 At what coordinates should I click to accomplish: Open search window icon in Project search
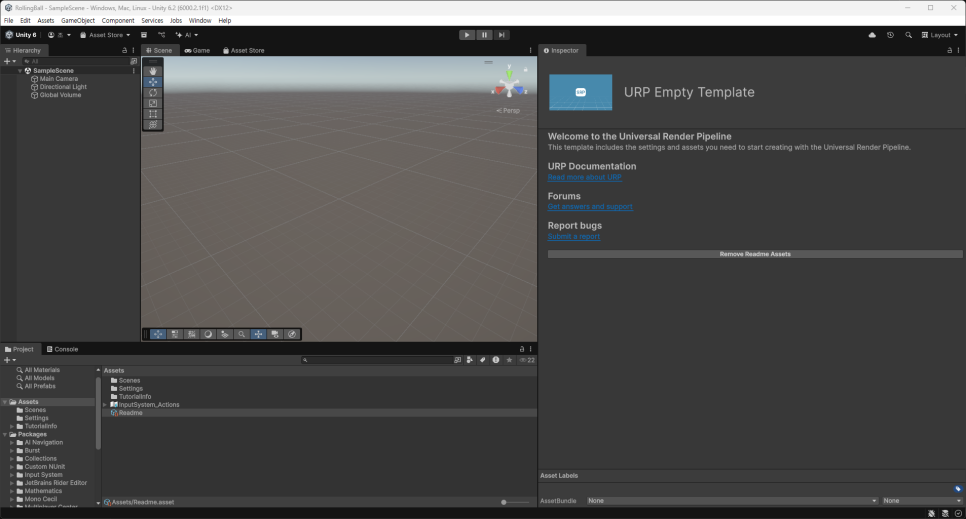pos(457,360)
